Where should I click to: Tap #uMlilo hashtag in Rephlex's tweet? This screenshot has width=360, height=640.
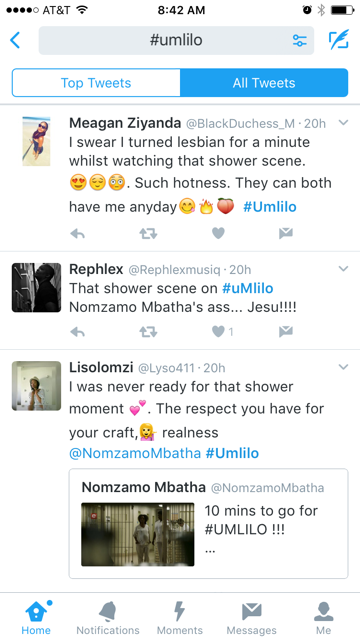click(247, 288)
